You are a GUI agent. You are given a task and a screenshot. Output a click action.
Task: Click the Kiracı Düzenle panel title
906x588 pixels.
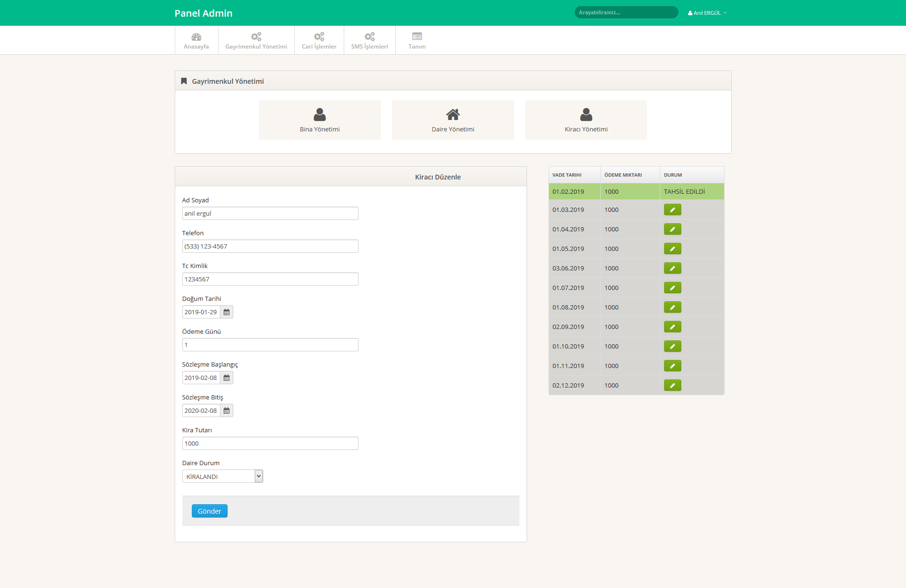[x=438, y=177]
